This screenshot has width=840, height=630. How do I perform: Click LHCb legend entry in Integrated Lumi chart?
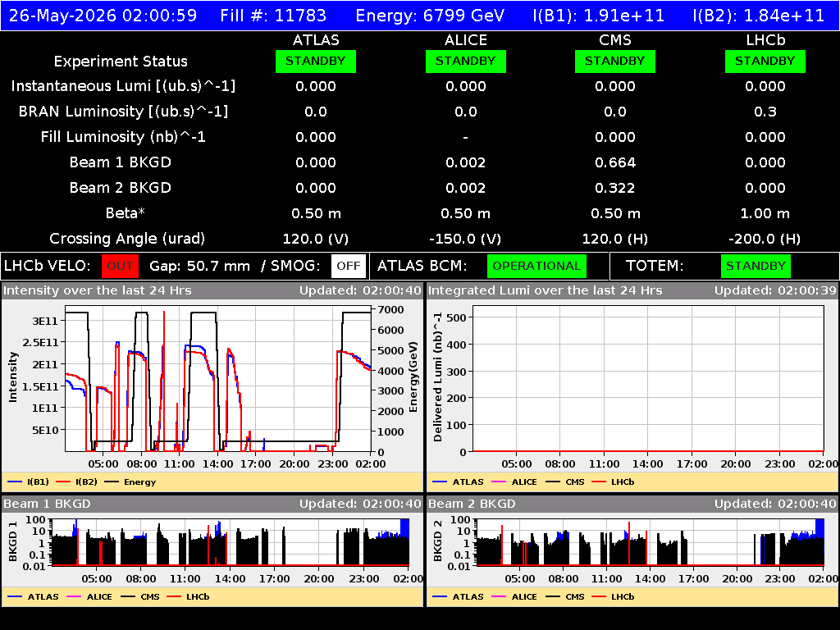[614, 482]
